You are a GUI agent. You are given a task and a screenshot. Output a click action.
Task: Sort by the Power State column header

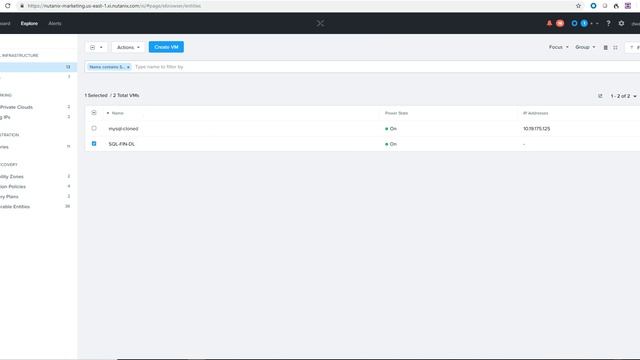pyautogui.click(x=396, y=113)
